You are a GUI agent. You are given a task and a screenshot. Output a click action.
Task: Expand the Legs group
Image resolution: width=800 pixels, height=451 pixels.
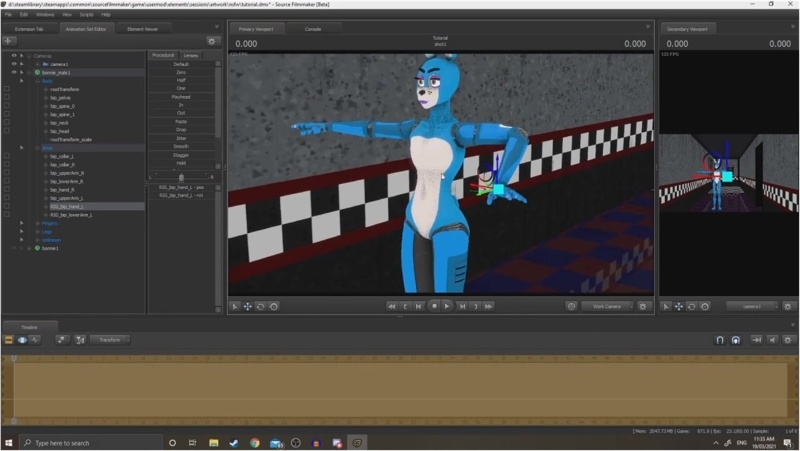pos(38,232)
